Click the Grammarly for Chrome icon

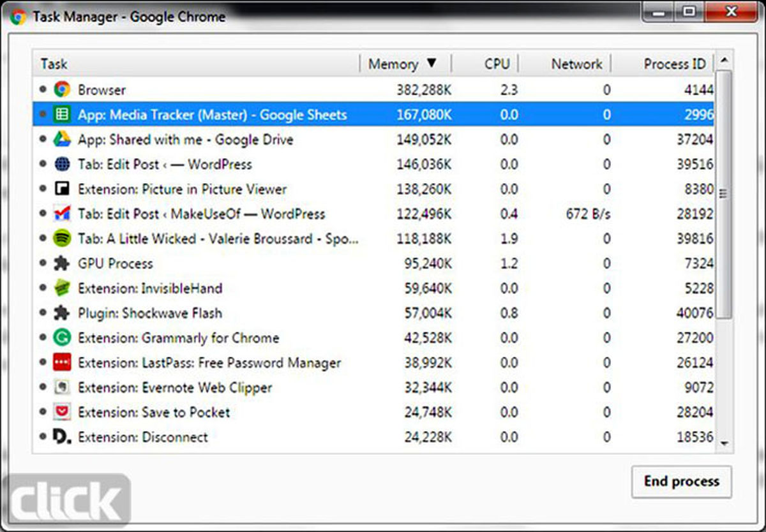point(62,338)
